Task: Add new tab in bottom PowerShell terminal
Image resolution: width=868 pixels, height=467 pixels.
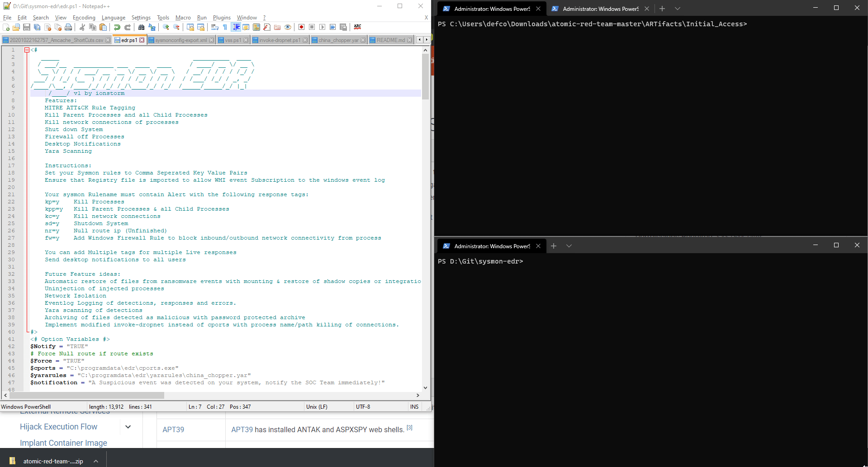Action: 554,246
